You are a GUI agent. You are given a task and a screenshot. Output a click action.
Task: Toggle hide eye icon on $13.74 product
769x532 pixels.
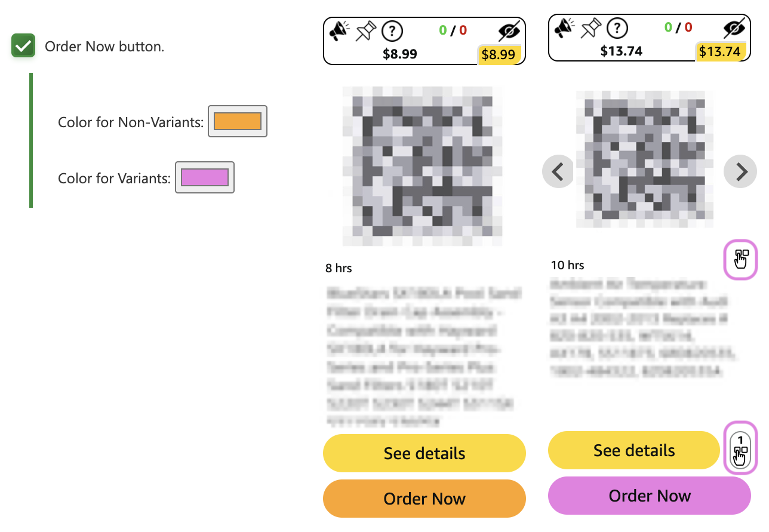[733, 29]
